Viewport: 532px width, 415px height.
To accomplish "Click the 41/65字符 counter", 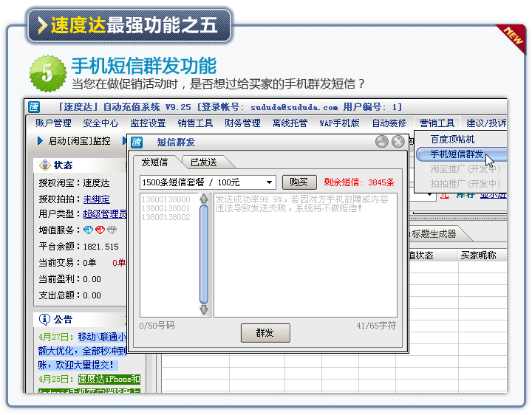I will click(376, 326).
